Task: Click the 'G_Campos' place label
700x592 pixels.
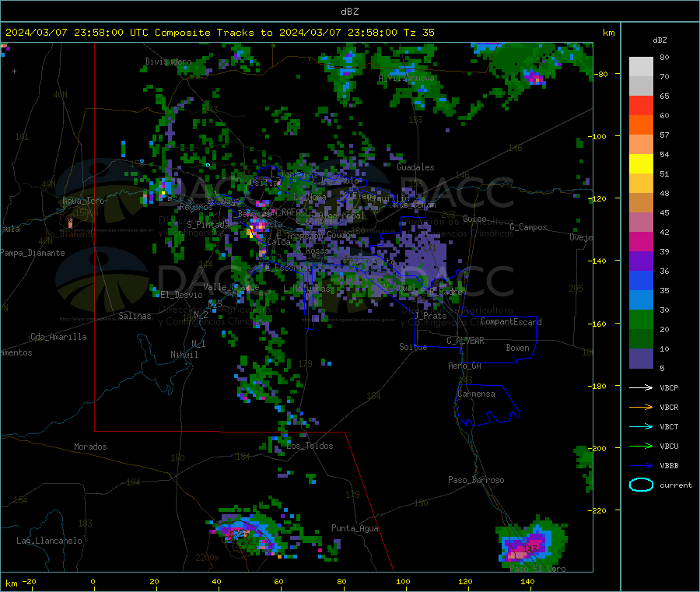Action: point(528,227)
